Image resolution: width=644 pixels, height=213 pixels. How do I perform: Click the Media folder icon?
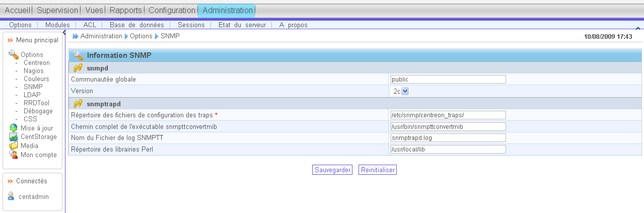(x=13, y=146)
